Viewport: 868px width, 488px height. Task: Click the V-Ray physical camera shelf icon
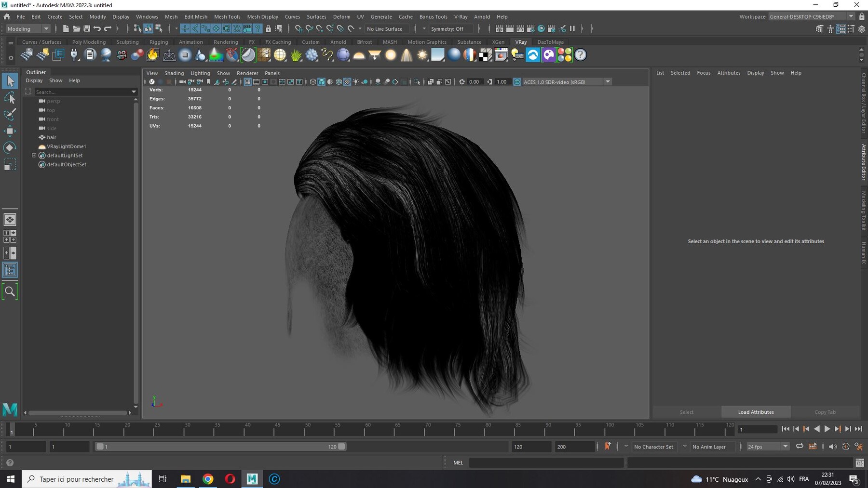[122, 55]
